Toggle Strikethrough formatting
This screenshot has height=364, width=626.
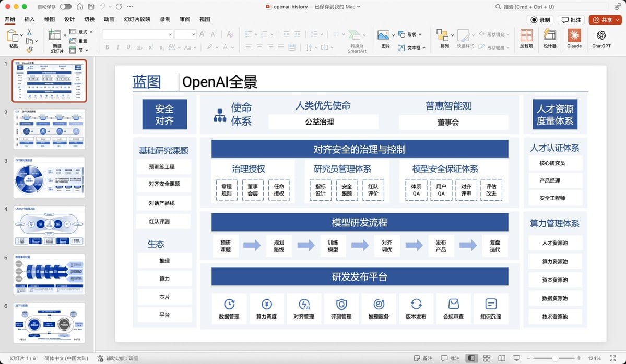pyautogui.click(x=139, y=47)
